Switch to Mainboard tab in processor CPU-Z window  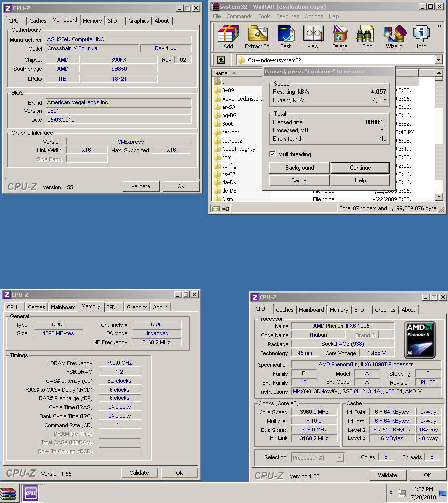point(311,310)
